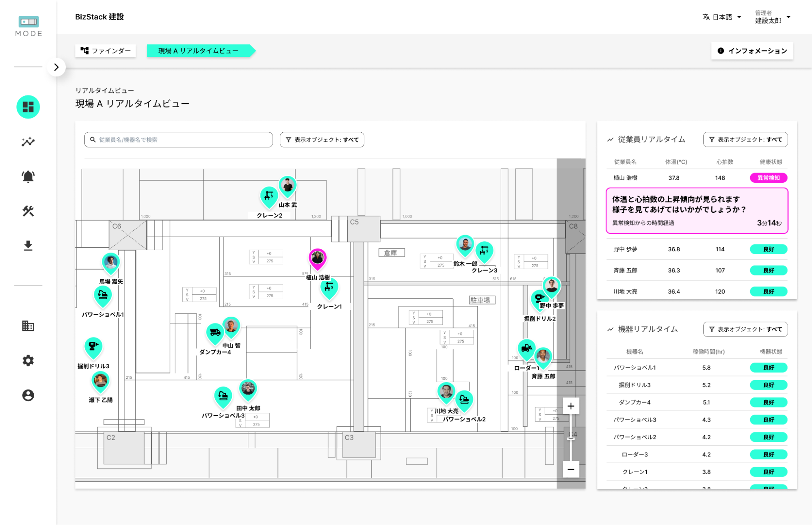Open the 建設太郎 administrator dropdown

[x=771, y=17]
